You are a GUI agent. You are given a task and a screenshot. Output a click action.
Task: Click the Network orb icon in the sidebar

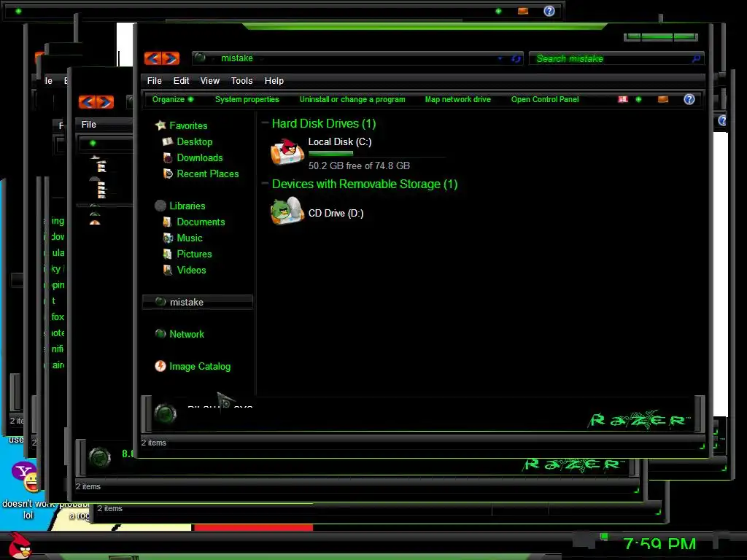point(160,334)
